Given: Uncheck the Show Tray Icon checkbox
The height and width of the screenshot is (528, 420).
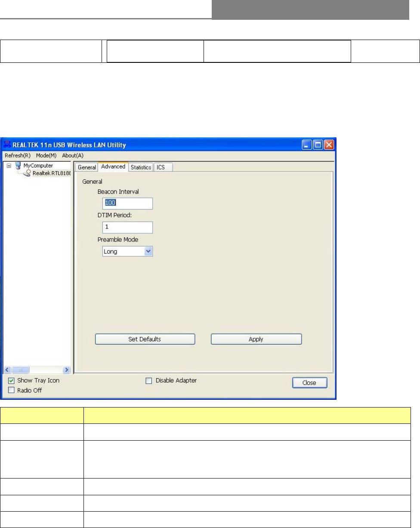Looking at the screenshot, I should 12,381.
